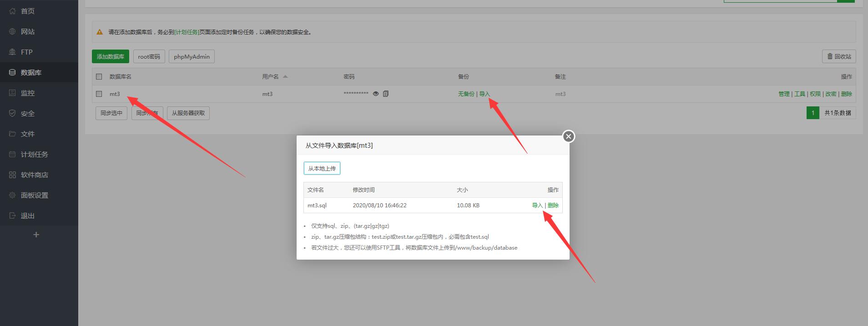This screenshot has height=326, width=868.
Task: Click 从本地上传 upload button
Action: tap(322, 168)
